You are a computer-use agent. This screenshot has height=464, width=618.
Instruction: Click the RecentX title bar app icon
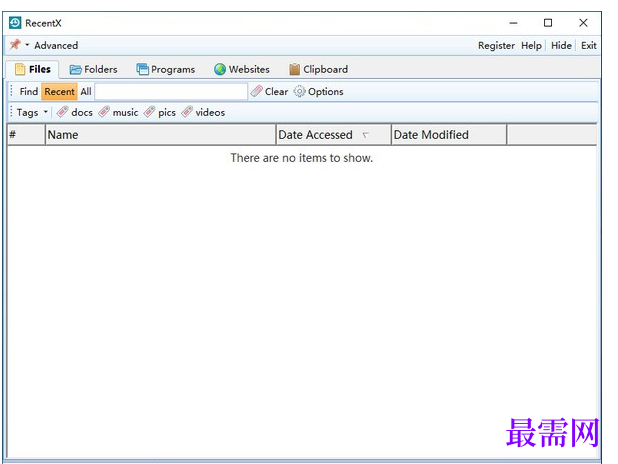pos(15,23)
